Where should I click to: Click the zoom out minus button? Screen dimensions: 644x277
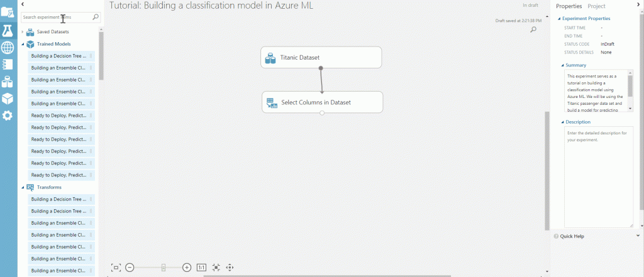click(x=130, y=268)
